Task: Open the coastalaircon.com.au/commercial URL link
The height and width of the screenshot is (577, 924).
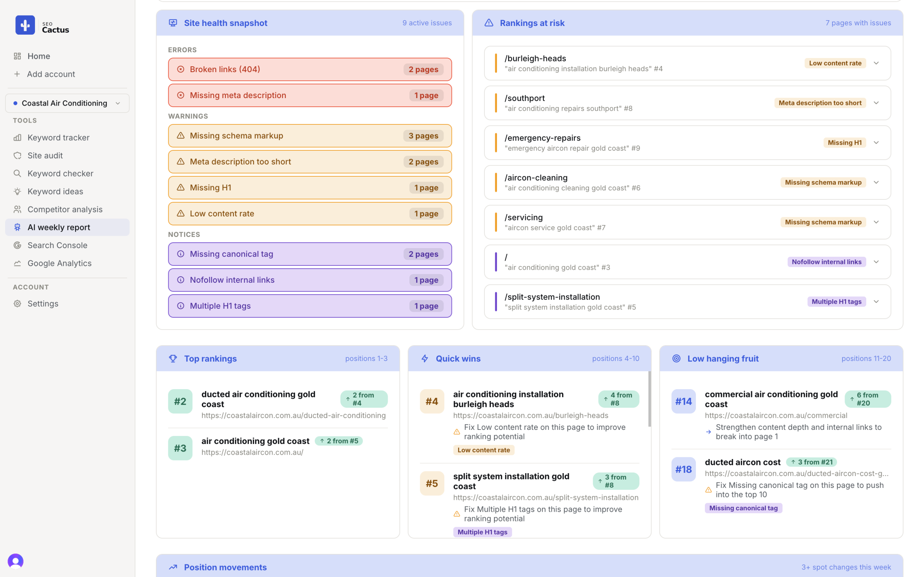Action: (776, 415)
